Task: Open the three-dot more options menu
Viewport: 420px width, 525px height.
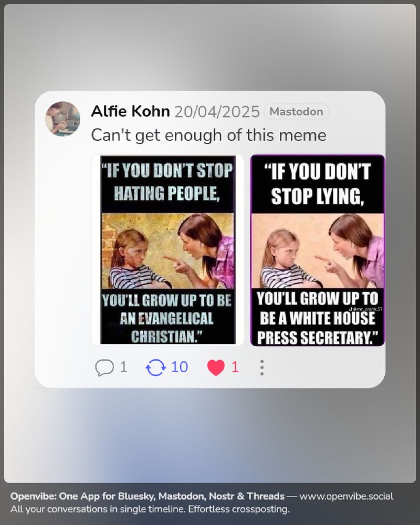Action: (x=262, y=367)
